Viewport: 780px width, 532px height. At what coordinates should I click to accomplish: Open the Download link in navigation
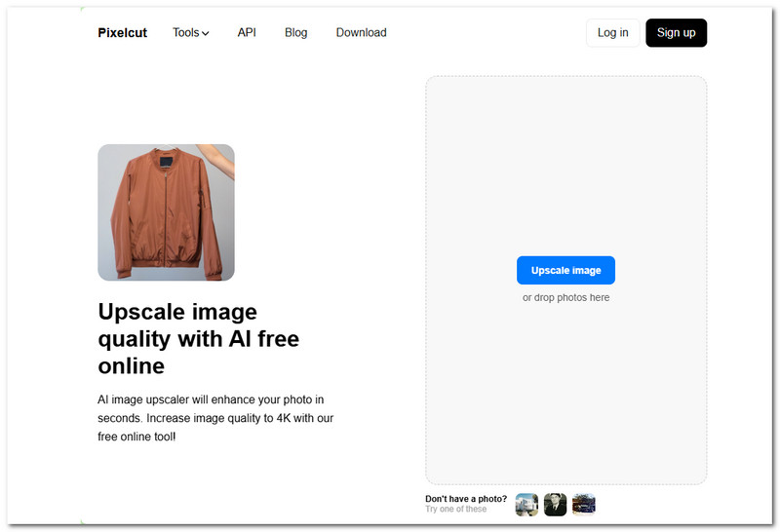(361, 33)
